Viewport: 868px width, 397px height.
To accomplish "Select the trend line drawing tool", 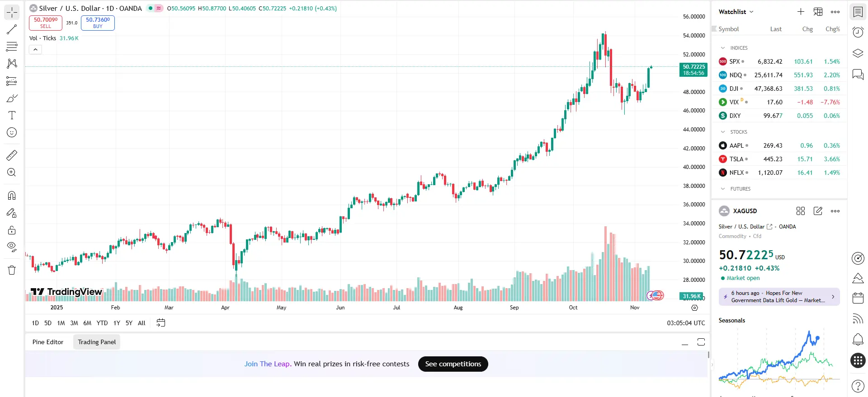I will [x=12, y=30].
